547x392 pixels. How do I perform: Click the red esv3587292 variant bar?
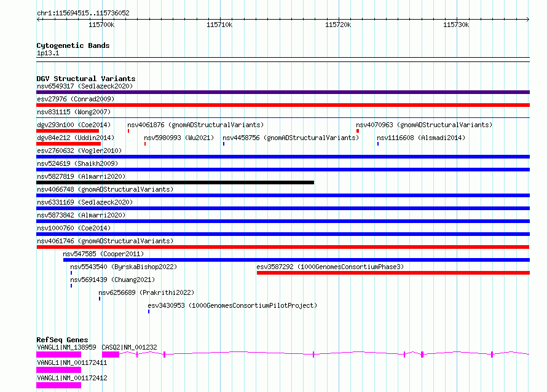pyautogui.click(x=393, y=273)
